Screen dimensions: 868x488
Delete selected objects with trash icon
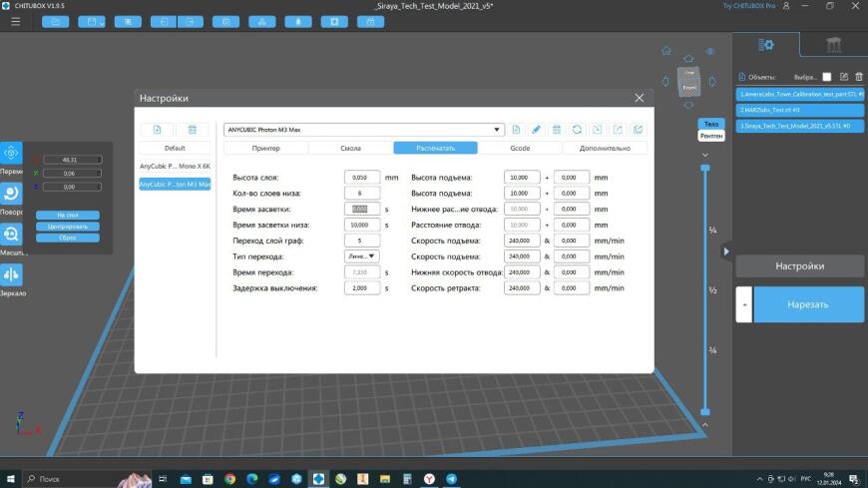(x=859, y=77)
